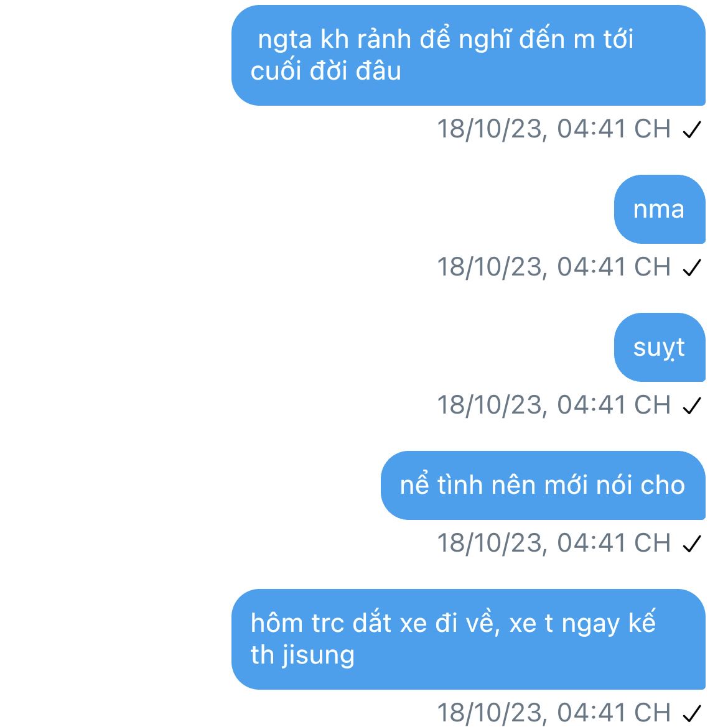Select the 'nể tình nên mới nói cho' bubble
The height and width of the screenshot is (727, 728).
(543, 485)
